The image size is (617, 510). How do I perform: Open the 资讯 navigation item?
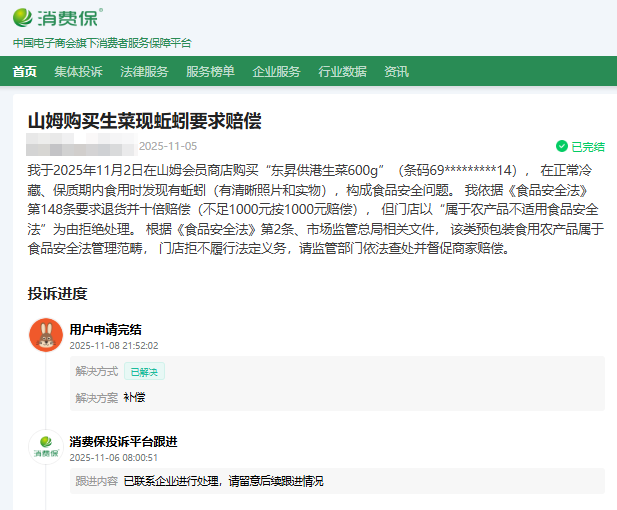click(x=396, y=71)
